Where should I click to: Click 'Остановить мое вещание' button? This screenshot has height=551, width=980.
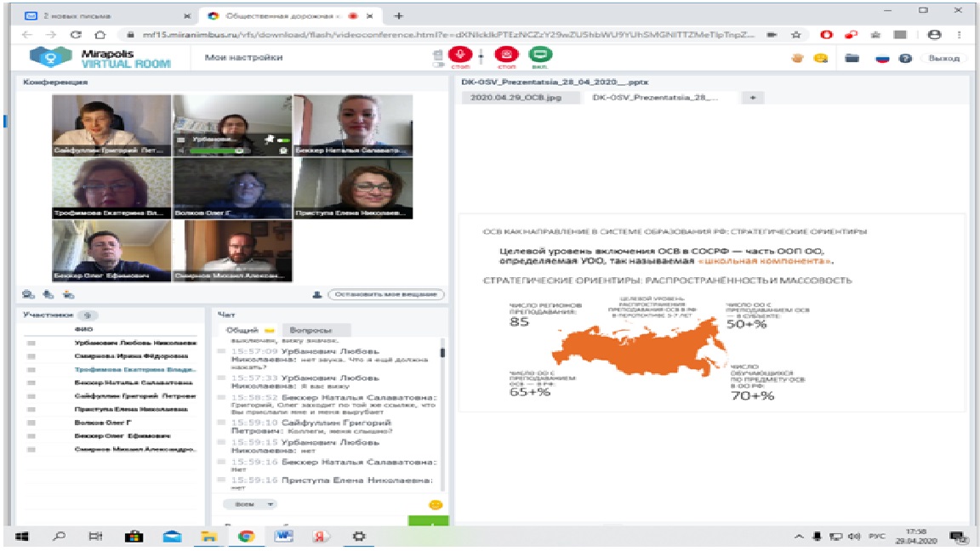pyautogui.click(x=385, y=295)
